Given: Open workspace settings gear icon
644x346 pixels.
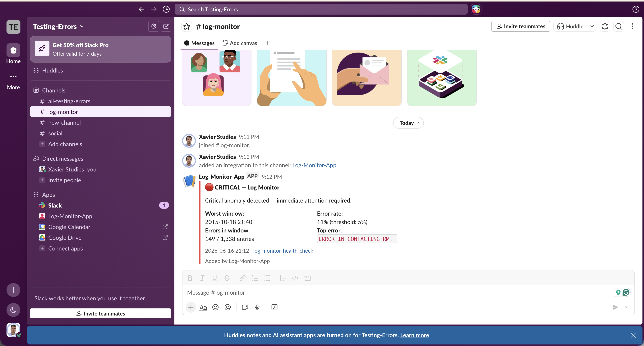Looking at the screenshot, I should click(154, 26).
